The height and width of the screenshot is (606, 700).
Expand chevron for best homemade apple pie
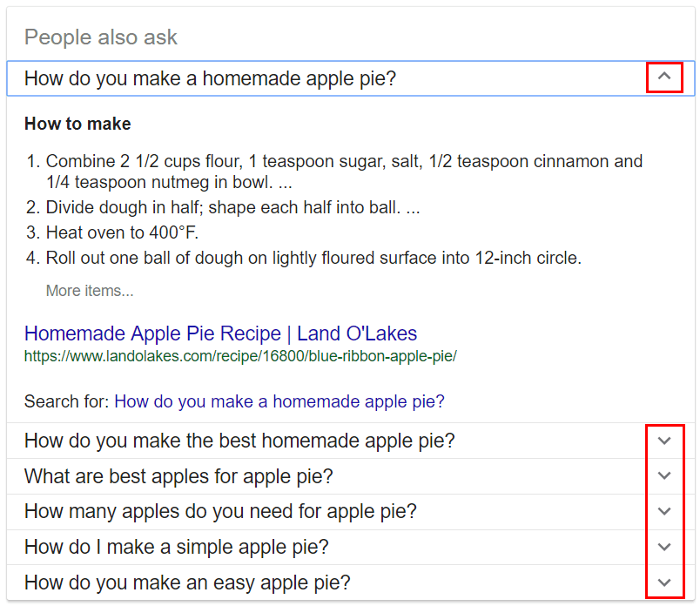664,441
